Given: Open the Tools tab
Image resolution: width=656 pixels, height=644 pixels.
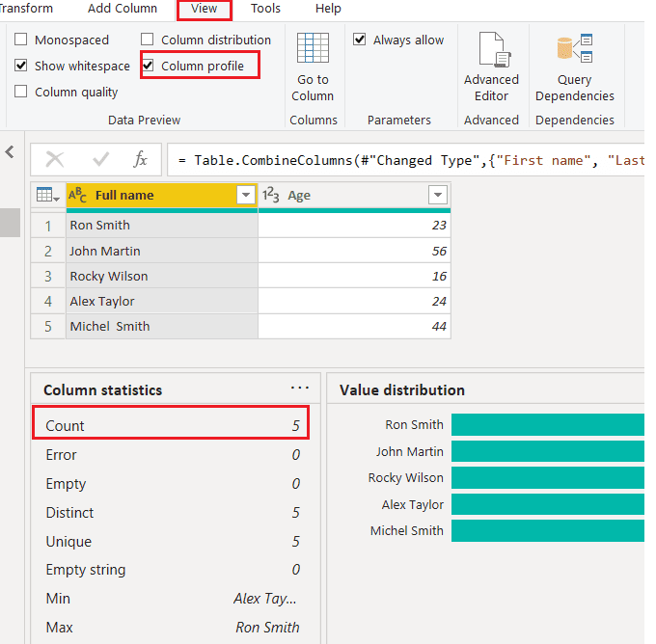Looking at the screenshot, I should click(x=265, y=9).
